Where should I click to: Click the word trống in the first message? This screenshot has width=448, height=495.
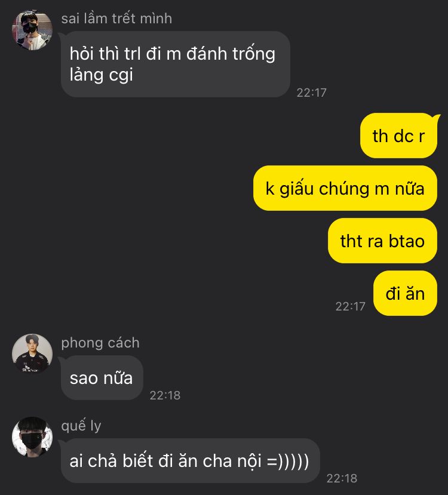[254, 53]
